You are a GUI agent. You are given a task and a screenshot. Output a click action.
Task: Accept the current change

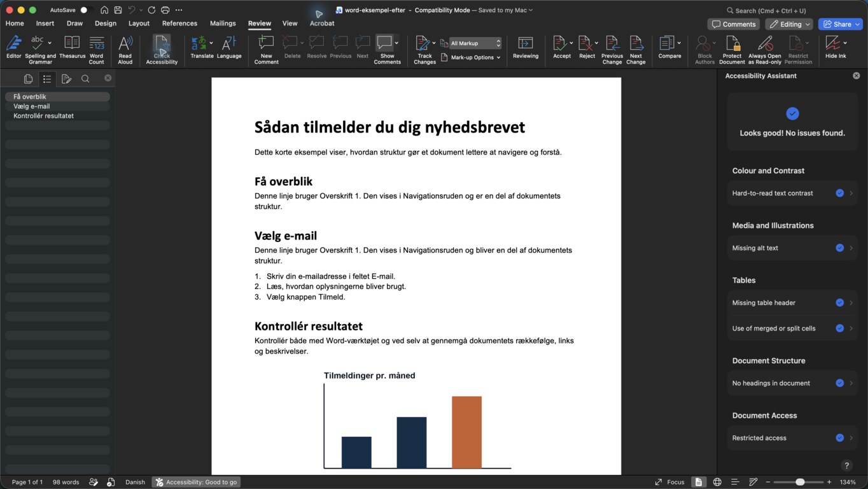click(560, 48)
